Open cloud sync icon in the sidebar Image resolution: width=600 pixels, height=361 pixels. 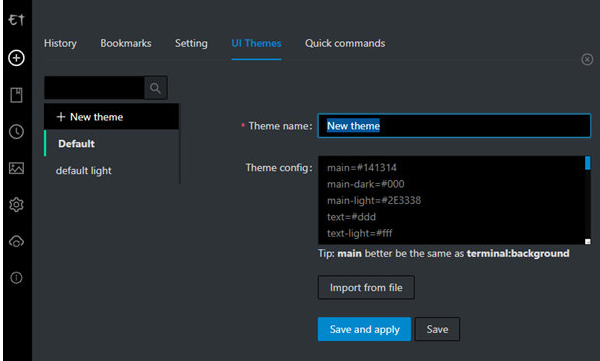[16, 242]
